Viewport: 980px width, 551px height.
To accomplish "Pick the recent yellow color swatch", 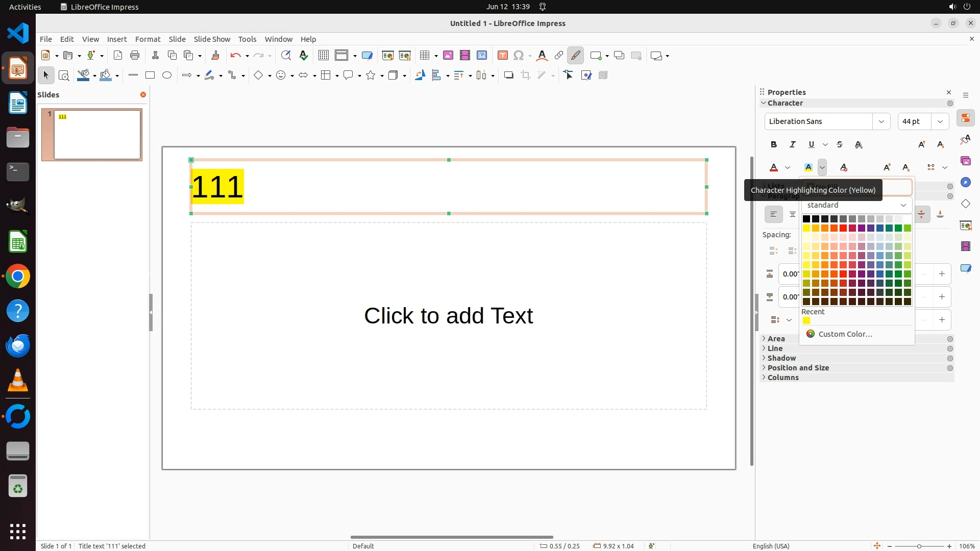I will click(806, 321).
